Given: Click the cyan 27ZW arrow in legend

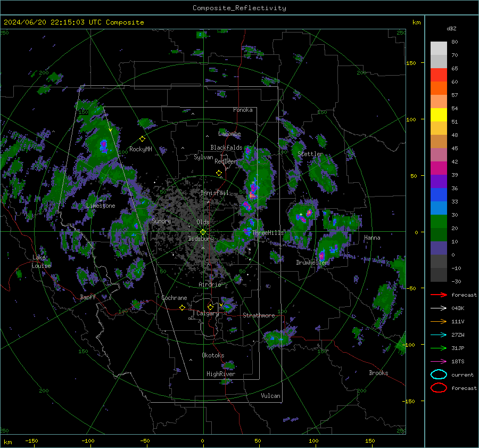Looking at the screenshot, I should (439, 335).
